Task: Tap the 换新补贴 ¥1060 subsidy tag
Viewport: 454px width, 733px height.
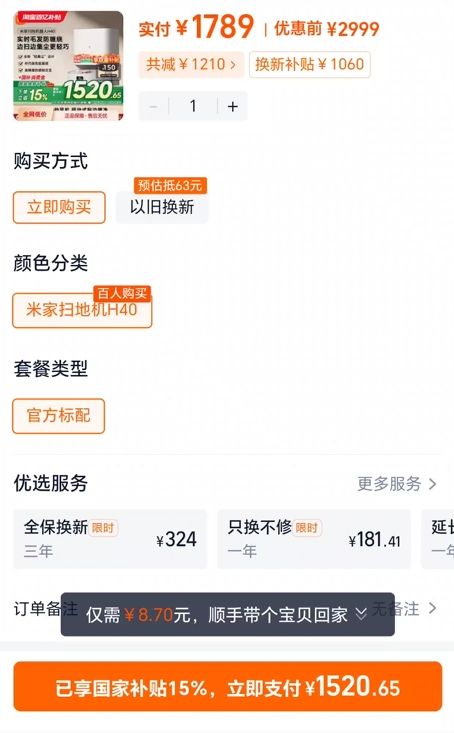Action: [310, 64]
